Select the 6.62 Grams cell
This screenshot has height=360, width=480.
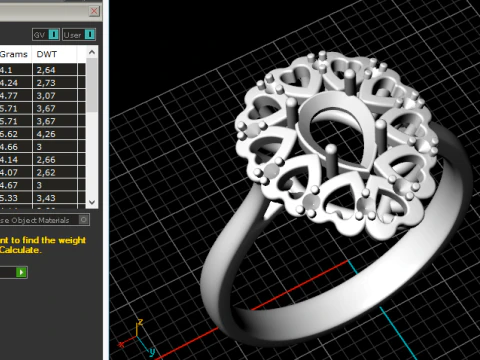tap(15, 134)
